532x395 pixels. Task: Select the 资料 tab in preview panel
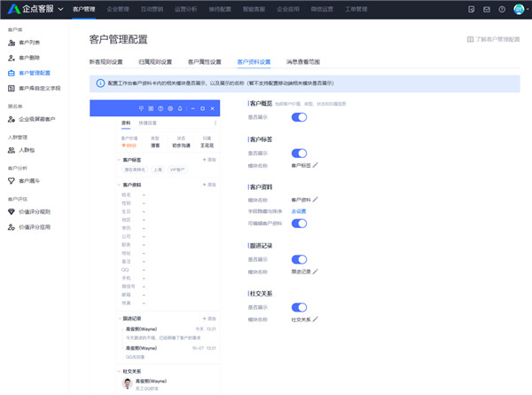(126, 123)
